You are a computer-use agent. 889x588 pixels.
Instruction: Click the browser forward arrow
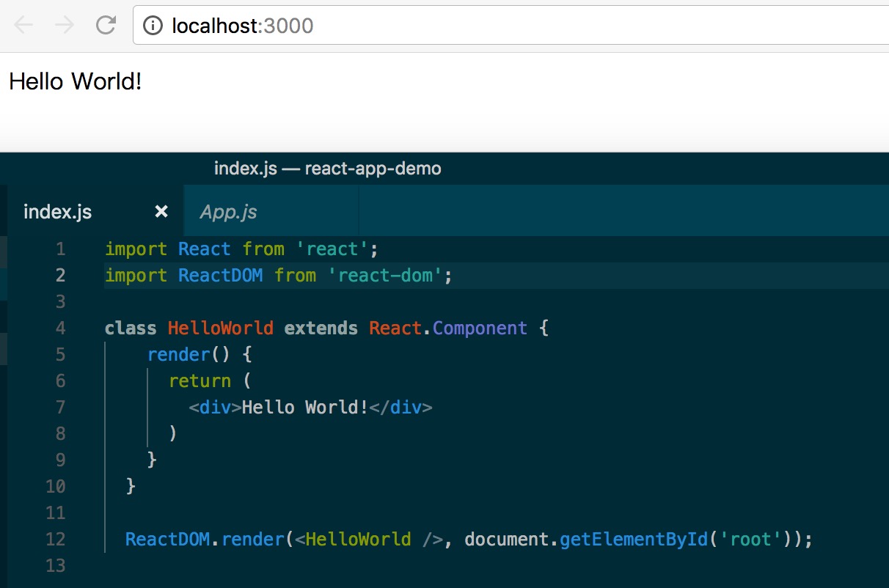click(65, 26)
